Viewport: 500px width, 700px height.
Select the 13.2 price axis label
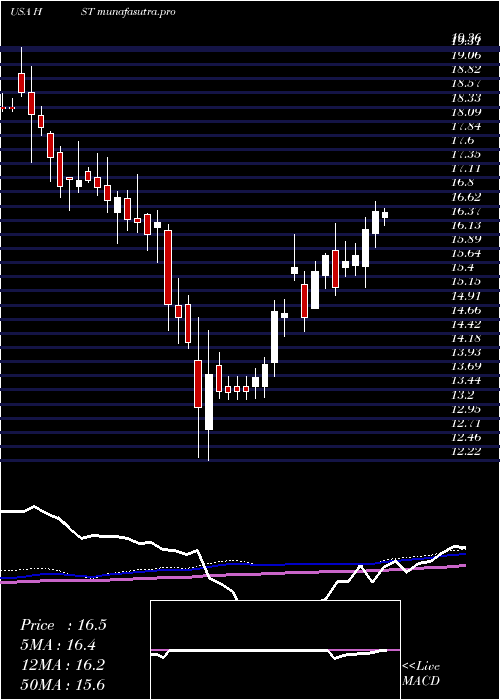463,395
